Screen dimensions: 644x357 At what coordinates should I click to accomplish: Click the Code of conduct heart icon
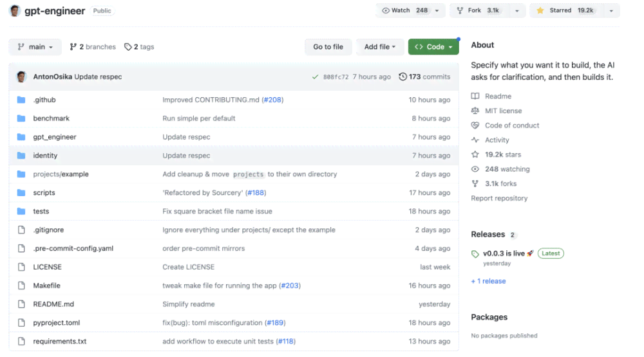[475, 125]
